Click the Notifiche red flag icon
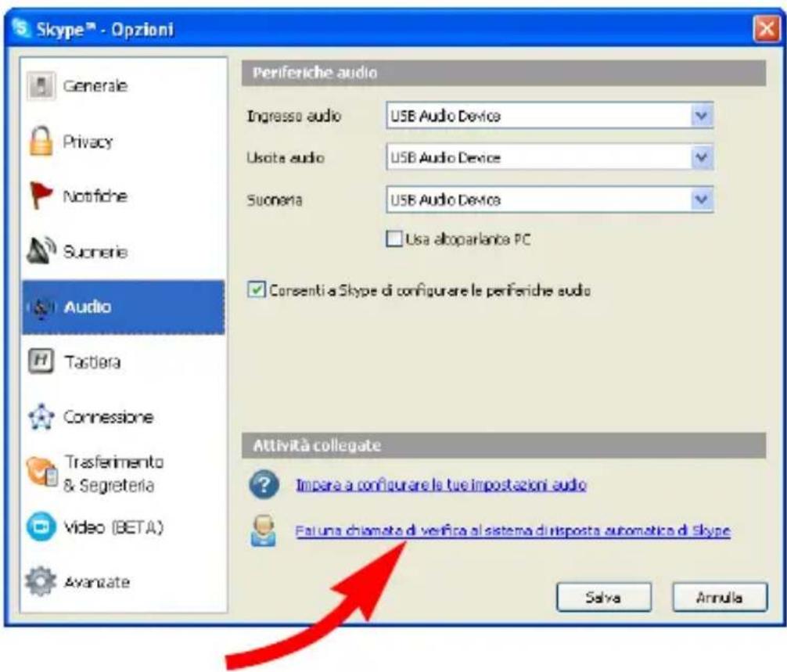This screenshot has width=787, height=672. 41,196
